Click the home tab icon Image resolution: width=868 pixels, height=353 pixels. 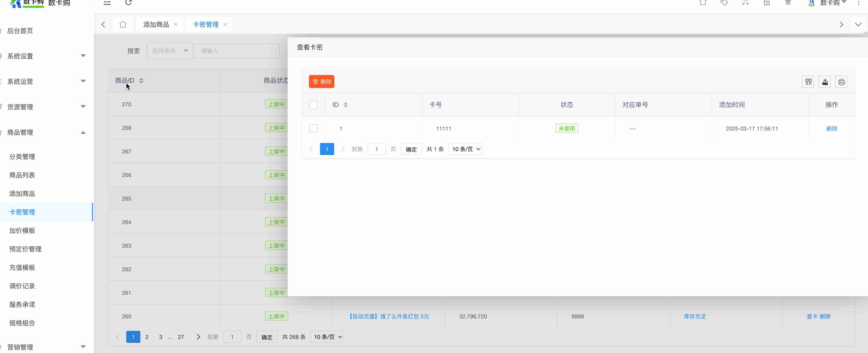point(123,24)
